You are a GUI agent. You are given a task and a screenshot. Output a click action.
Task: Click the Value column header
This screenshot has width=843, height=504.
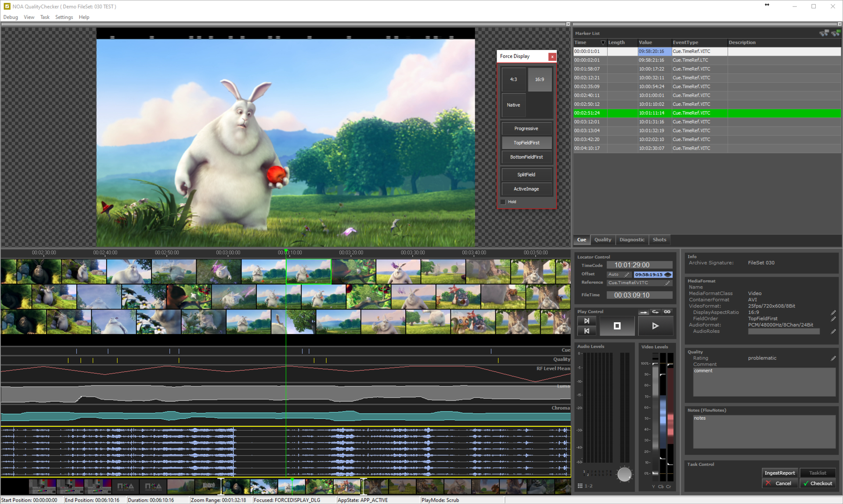tap(654, 43)
